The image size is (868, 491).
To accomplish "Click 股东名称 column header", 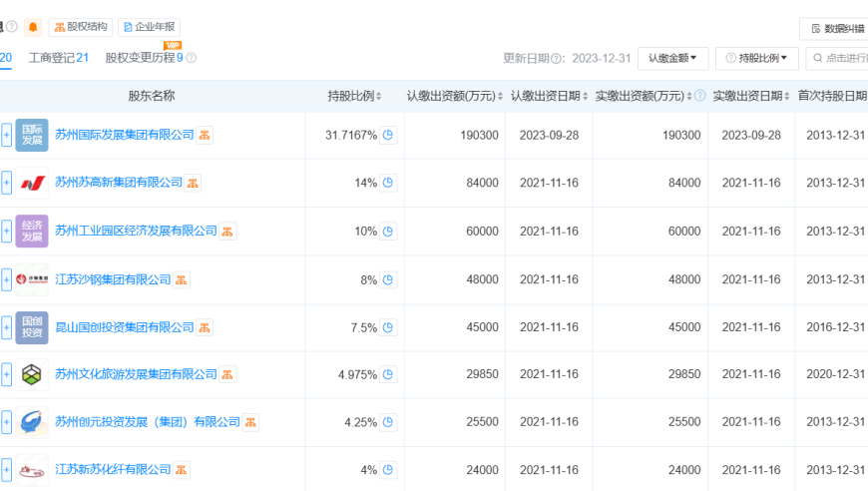I will pos(151,96).
